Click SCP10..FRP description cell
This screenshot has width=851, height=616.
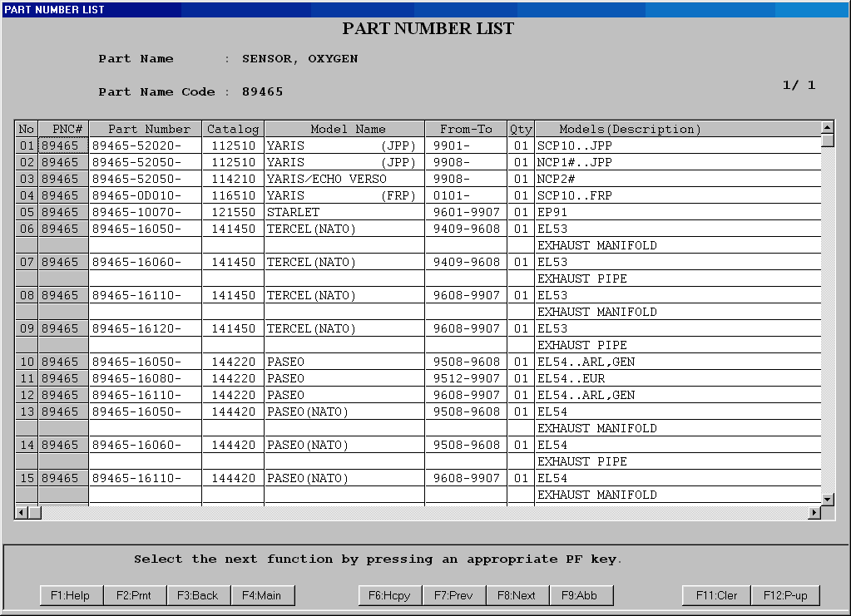(678, 195)
